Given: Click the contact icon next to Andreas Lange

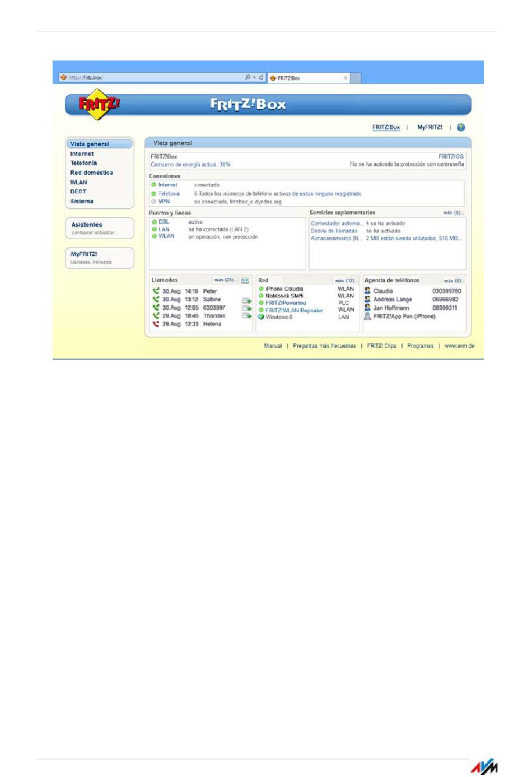Looking at the screenshot, I should coord(367,299).
